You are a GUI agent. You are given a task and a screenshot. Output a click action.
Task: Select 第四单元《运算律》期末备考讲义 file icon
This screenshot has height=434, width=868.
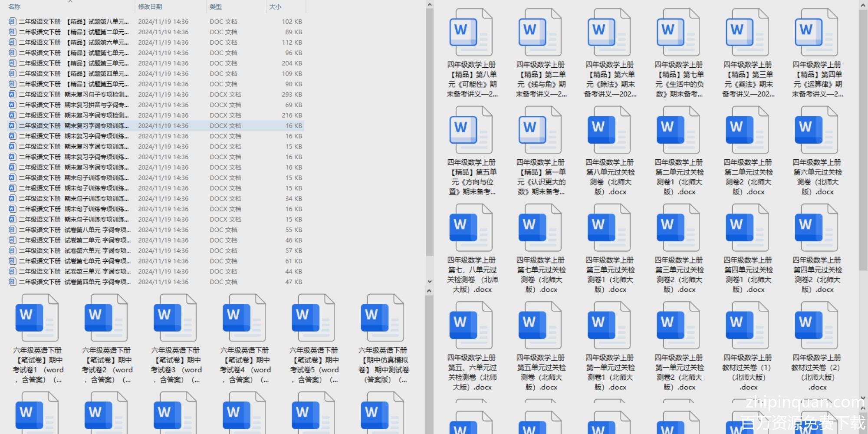click(816, 33)
